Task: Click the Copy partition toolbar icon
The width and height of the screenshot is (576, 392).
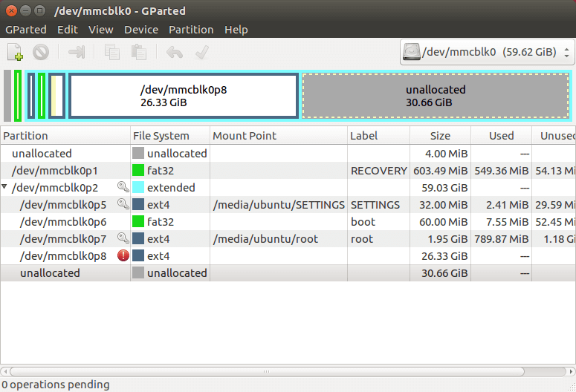Action: [112, 52]
